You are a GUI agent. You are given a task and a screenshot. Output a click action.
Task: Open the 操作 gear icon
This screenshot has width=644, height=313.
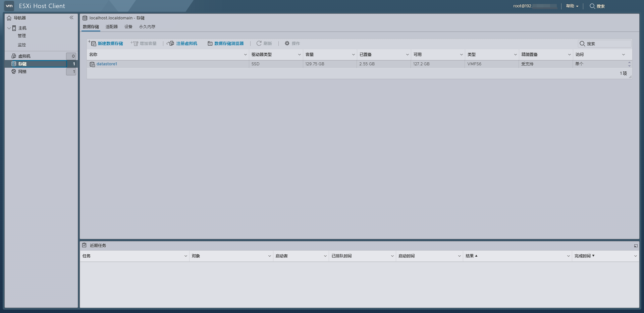point(287,43)
